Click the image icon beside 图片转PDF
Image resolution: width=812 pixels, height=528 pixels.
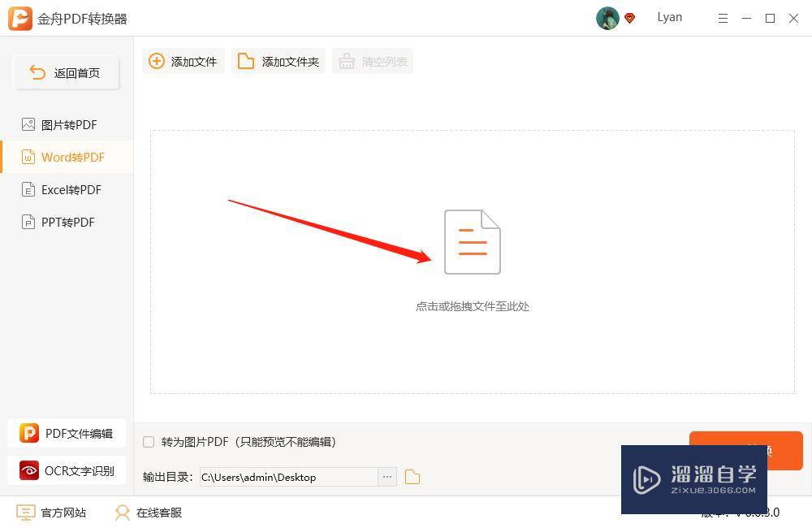(28, 124)
